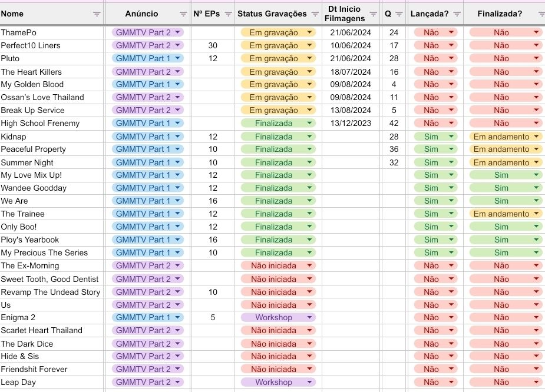
Task: Click the 13/12/2023 date cell
Action: pyautogui.click(x=351, y=123)
